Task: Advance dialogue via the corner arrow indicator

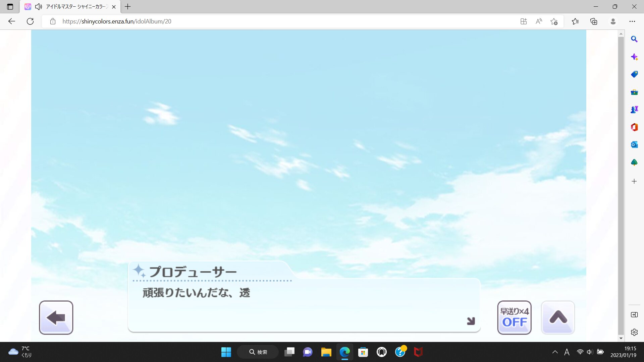Action: tap(471, 321)
